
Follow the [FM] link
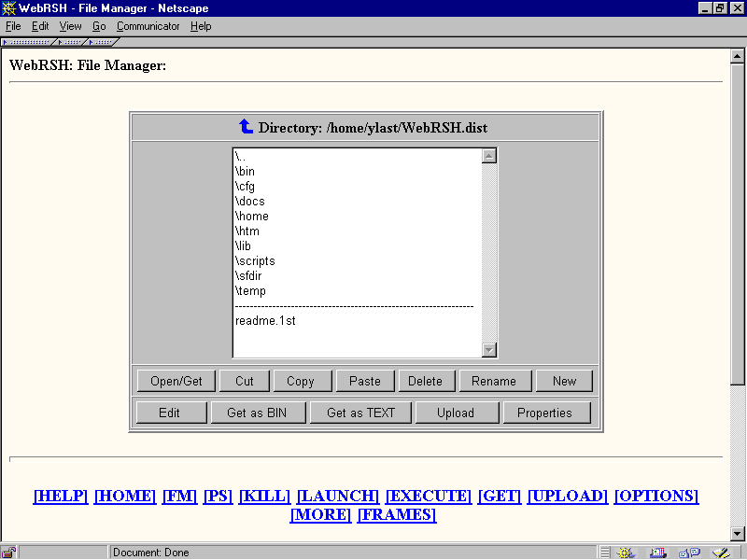tap(179, 496)
